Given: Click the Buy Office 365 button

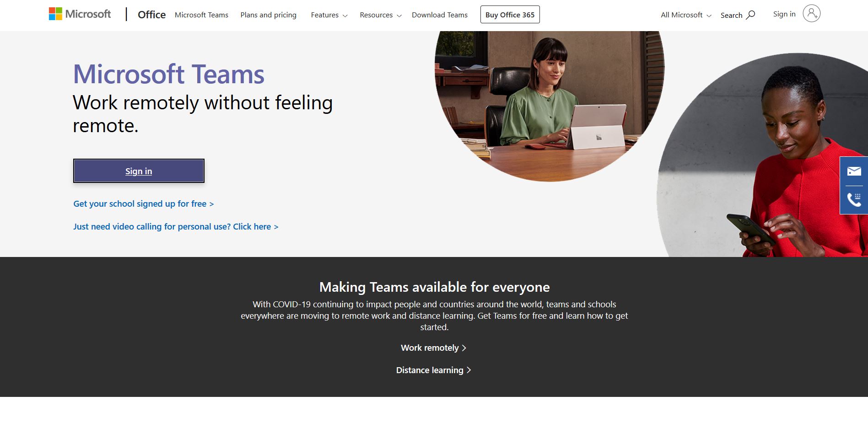Looking at the screenshot, I should 510,15.
